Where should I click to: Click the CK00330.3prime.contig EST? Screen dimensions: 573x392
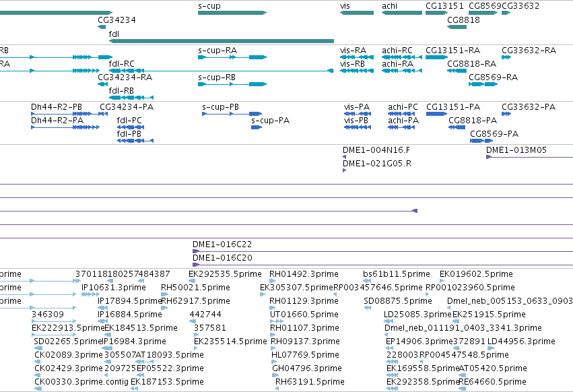coord(38,389)
